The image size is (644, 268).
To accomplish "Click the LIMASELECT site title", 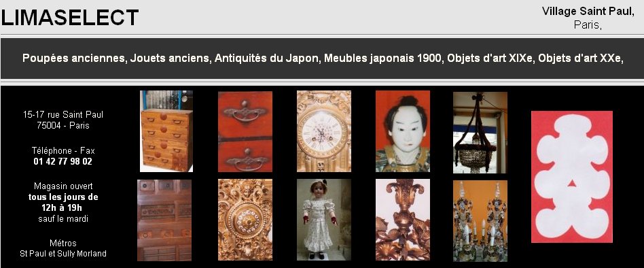I will [x=70, y=18].
